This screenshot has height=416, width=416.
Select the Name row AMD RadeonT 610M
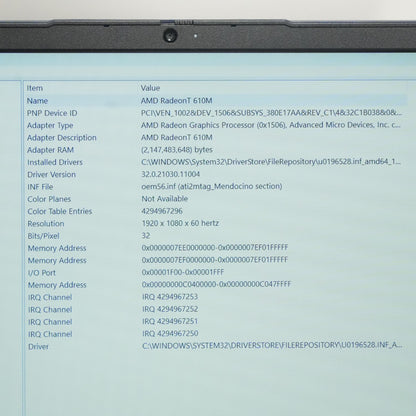(x=217, y=101)
